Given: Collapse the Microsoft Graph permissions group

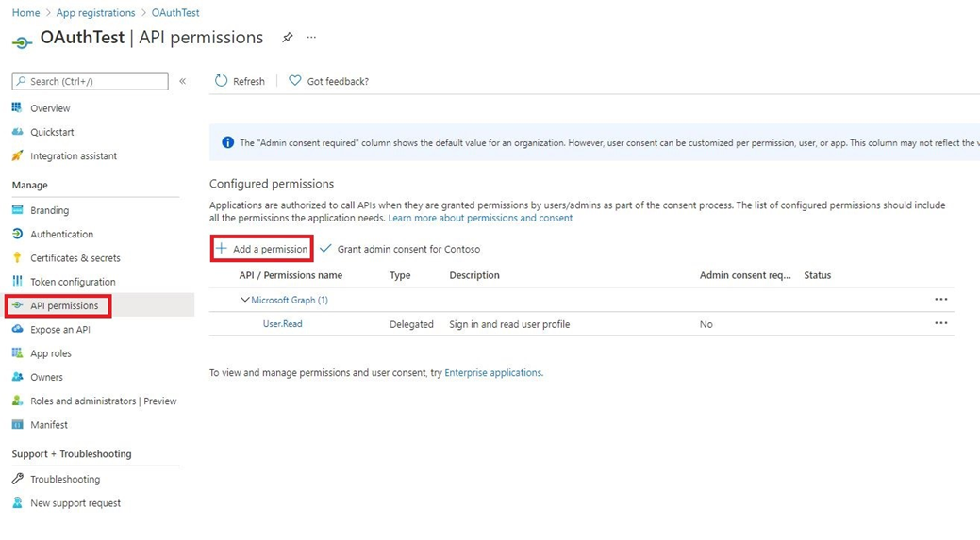Looking at the screenshot, I should (245, 300).
